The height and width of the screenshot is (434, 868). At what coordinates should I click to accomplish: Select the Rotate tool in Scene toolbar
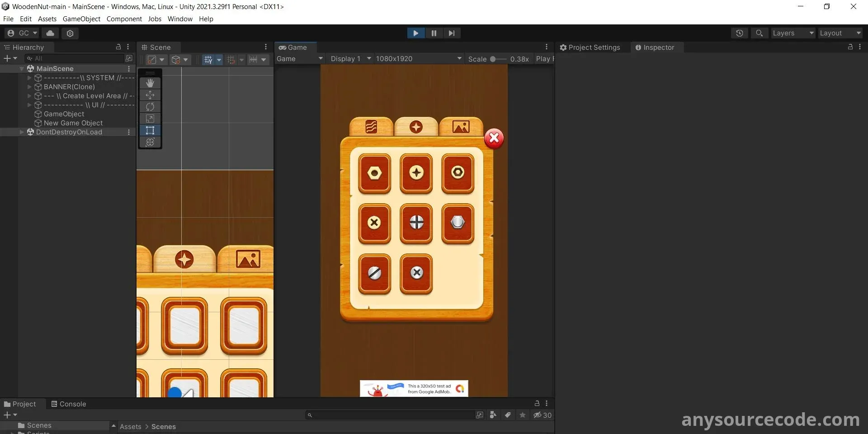(x=150, y=107)
